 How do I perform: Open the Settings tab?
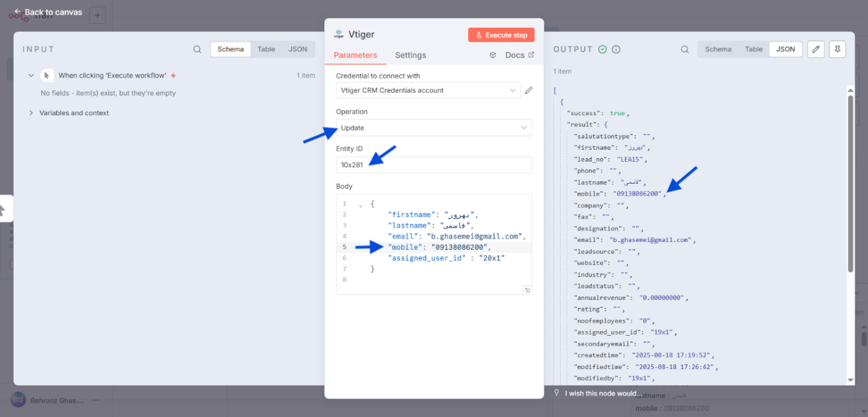click(x=410, y=55)
